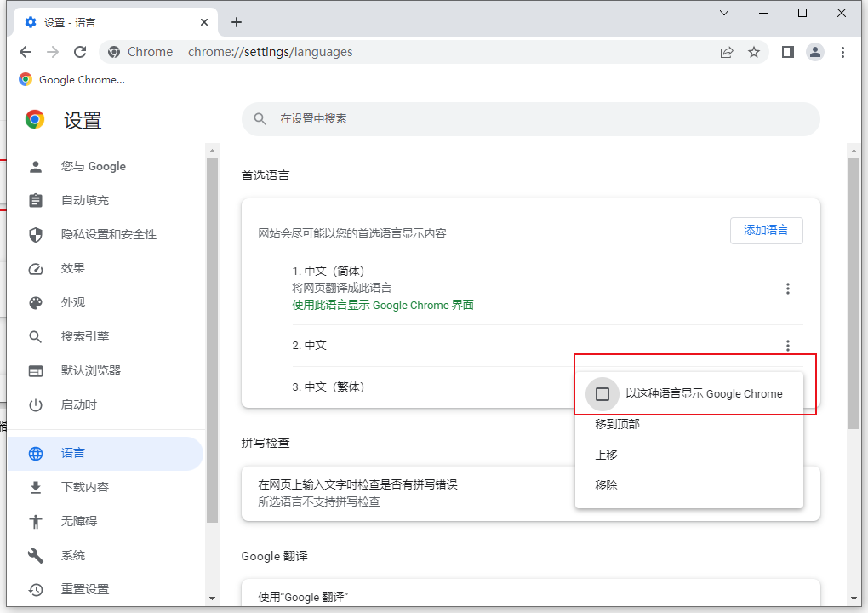Image resolution: width=868 pixels, height=613 pixels.
Task: Open 默认浏览器 section
Action: 106,370
